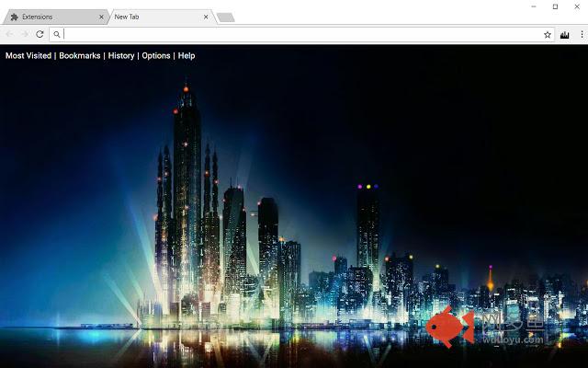Maximize the browser window

tap(555, 6)
